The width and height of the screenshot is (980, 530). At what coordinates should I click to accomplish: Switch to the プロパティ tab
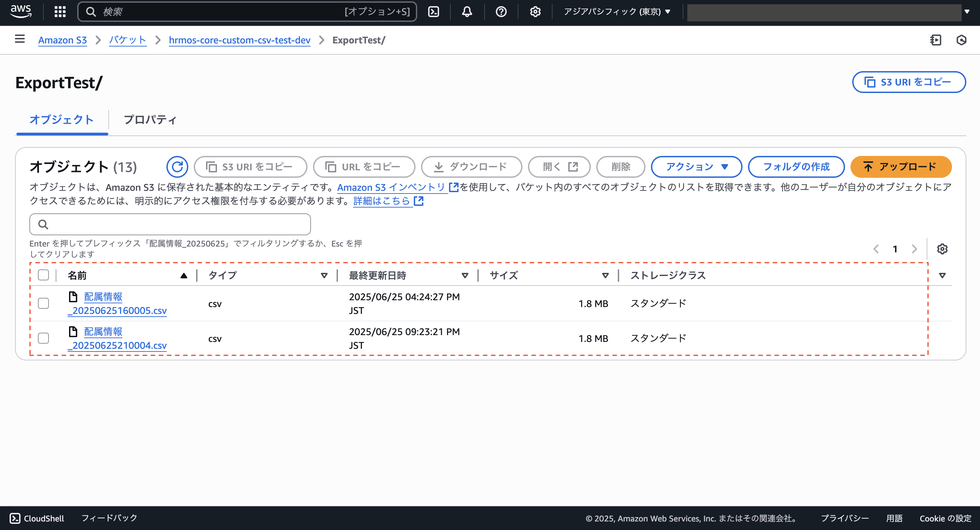150,120
